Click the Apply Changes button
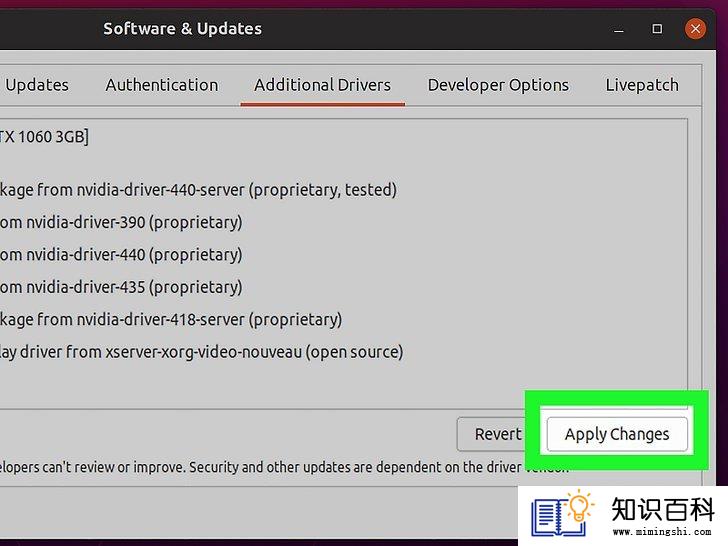 click(x=617, y=435)
